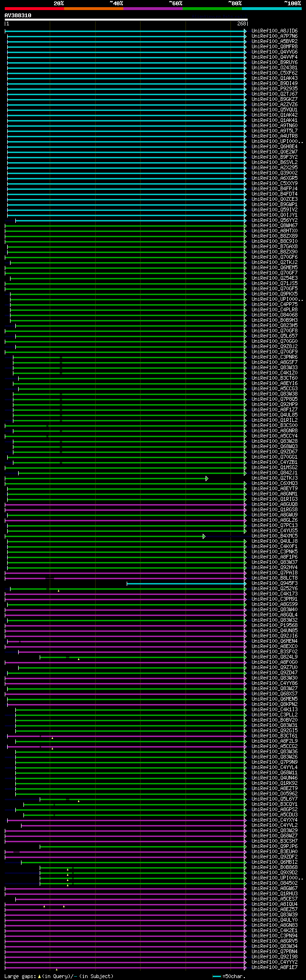306x980 pixels.
Task: Click hit label UniRef100_Q5L6Y7
Action: [x=274, y=799]
